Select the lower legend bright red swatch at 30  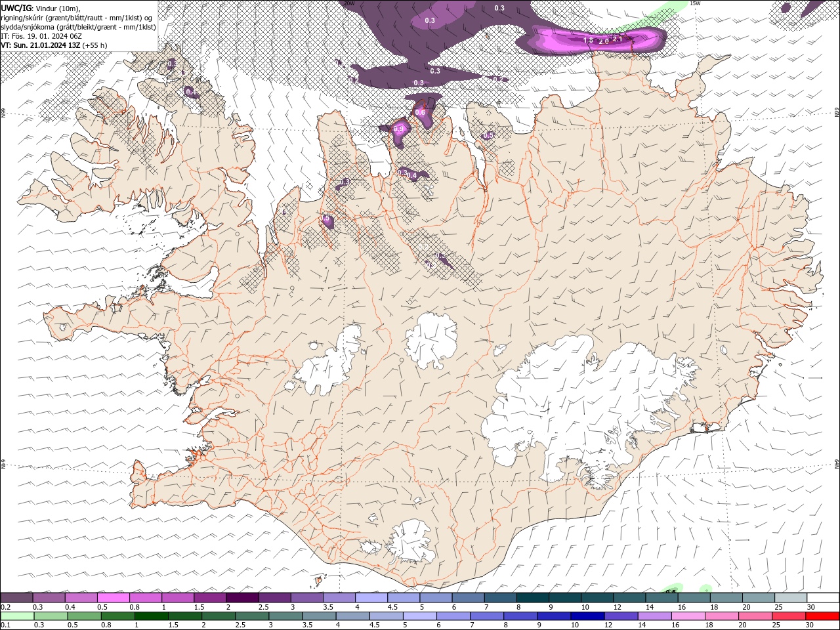click(822, 616)
